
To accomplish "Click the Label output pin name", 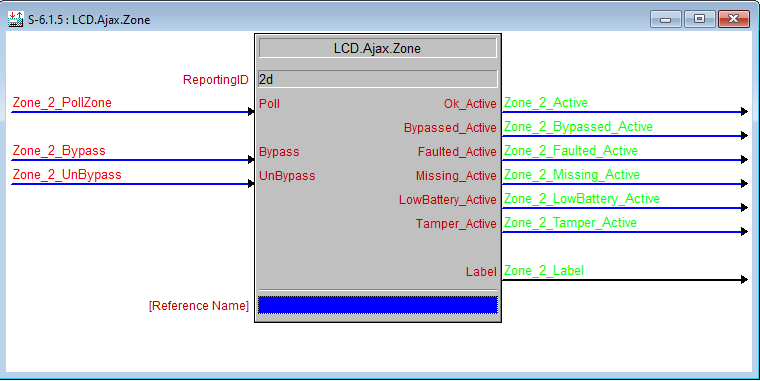I will click(481, 272).
